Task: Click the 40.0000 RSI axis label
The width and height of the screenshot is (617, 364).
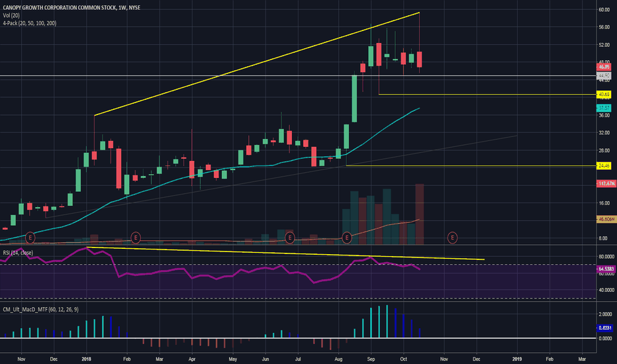Action: click(606, 290)
